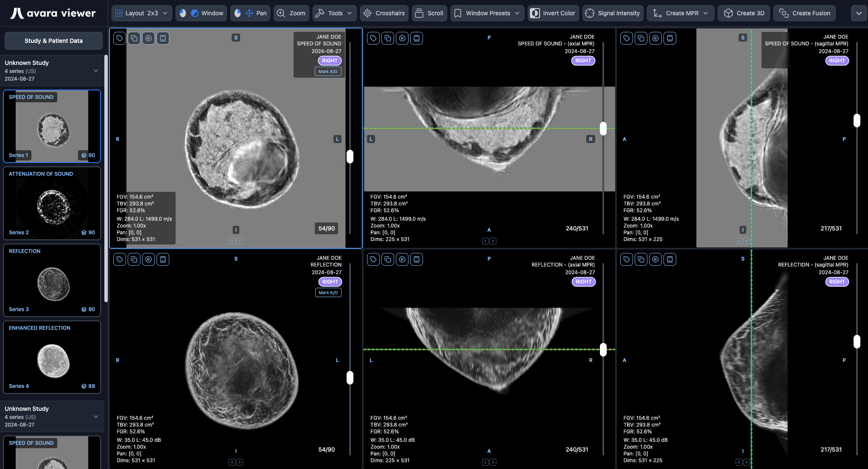868x469 pixels.
Task: Open the Create MPR dropdown
Action: coord(680,13)
